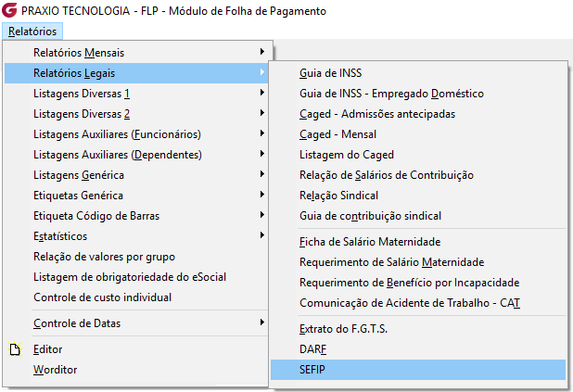Select Extrato do F.G.T.S.

pos(418,329)
